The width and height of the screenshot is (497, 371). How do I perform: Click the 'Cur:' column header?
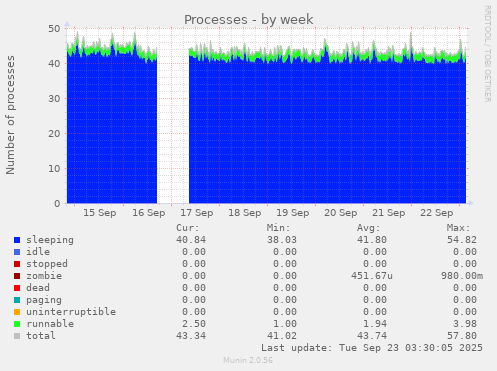(x=188, y=228)
